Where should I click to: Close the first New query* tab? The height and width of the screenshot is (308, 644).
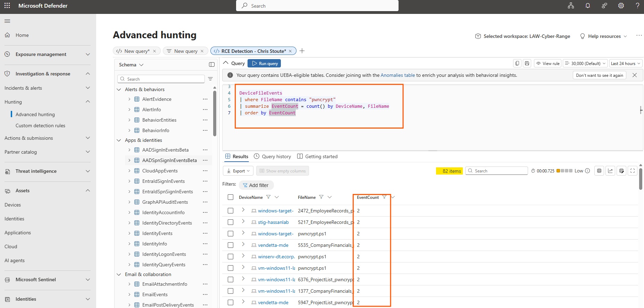[x=154, y=51]
